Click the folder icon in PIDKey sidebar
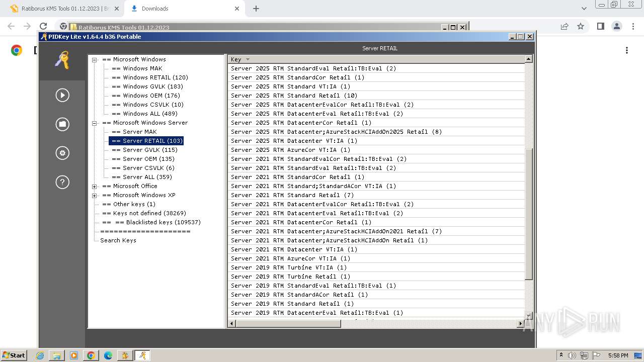This screenshot has width=644, height=362. 62,124
